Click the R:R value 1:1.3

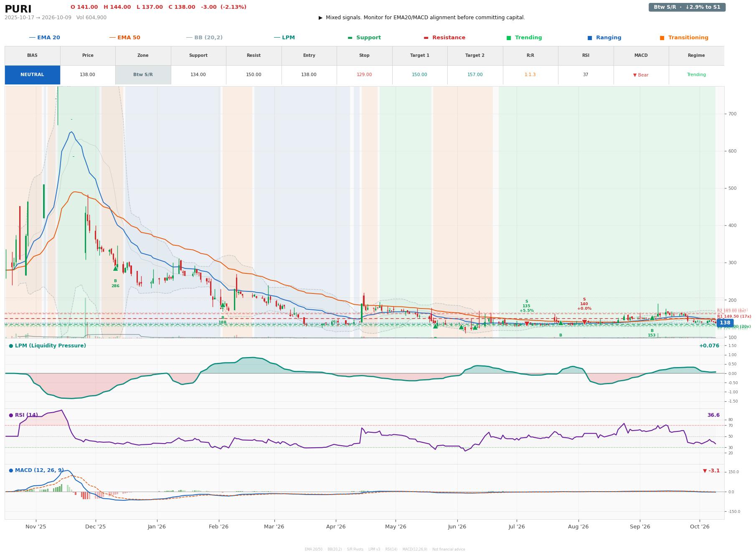click(530, 75)
